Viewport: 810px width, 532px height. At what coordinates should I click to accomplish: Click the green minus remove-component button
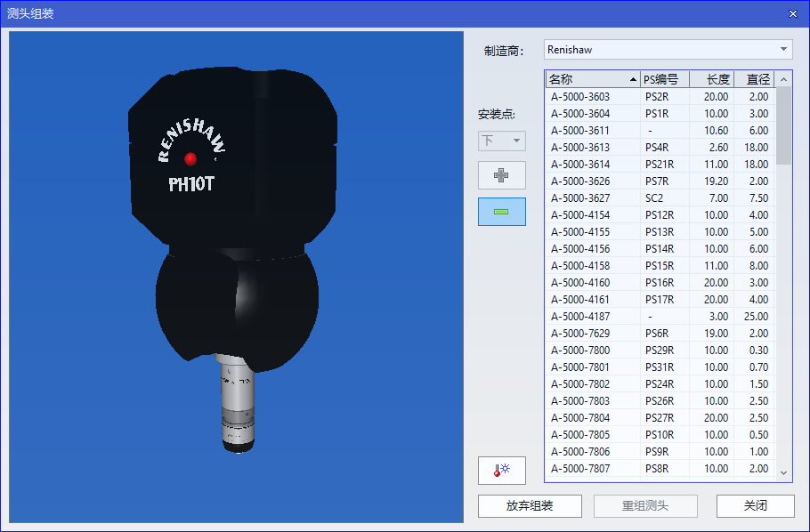coord(502,211)
